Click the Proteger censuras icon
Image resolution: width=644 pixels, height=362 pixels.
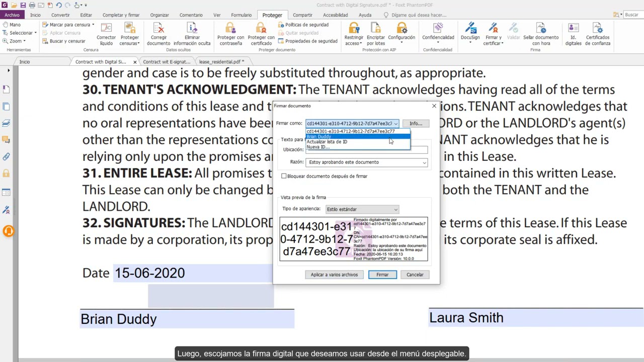point(130,34)
